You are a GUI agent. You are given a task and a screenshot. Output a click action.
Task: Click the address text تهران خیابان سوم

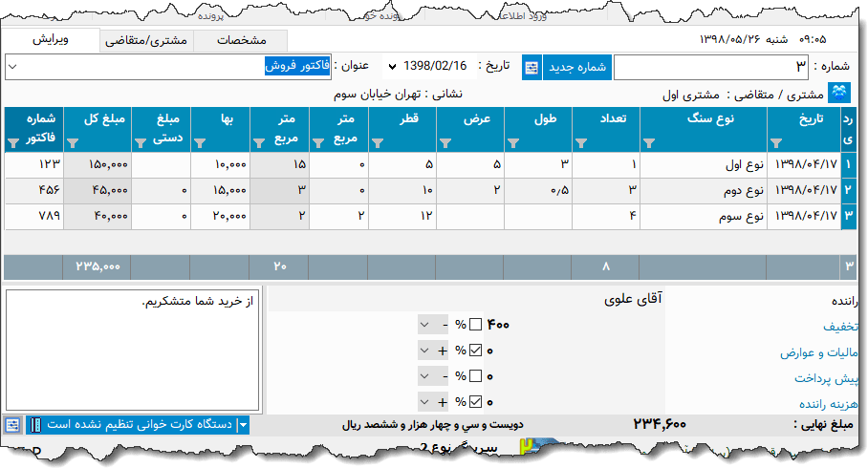point(377,95)
